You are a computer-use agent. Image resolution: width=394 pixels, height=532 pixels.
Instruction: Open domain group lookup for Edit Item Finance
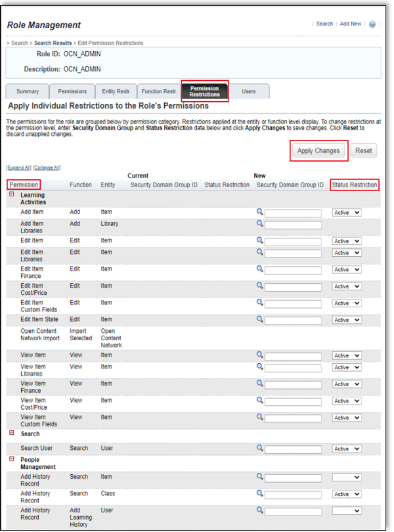tap(260, 269)
